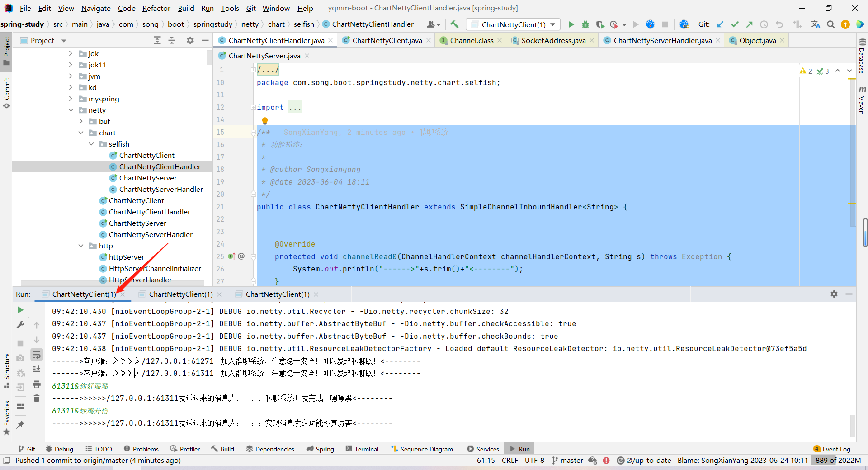Start debugging with the bug icon
Viewport: 868px width, 470px height.
585,24
